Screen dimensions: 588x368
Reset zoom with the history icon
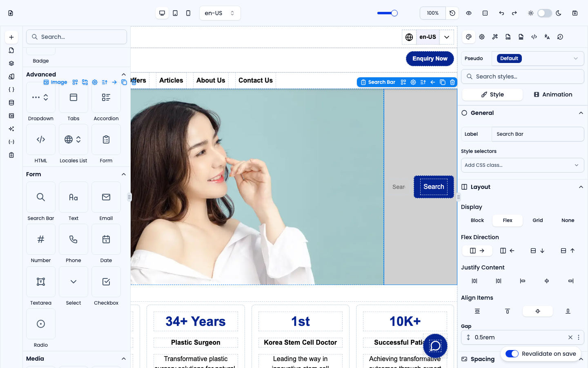(x=452, y=13)
